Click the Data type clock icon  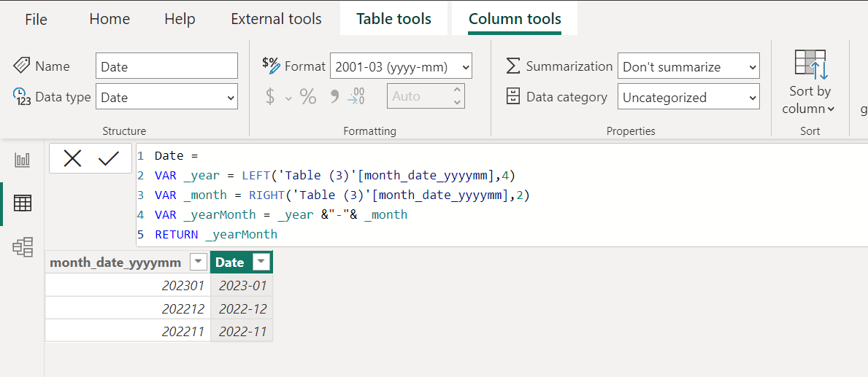(x=21, y=97)
